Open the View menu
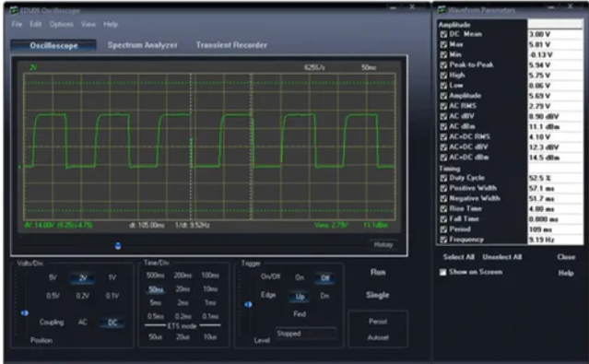Screen dimensions: 589x364 (x=88, y=24)
